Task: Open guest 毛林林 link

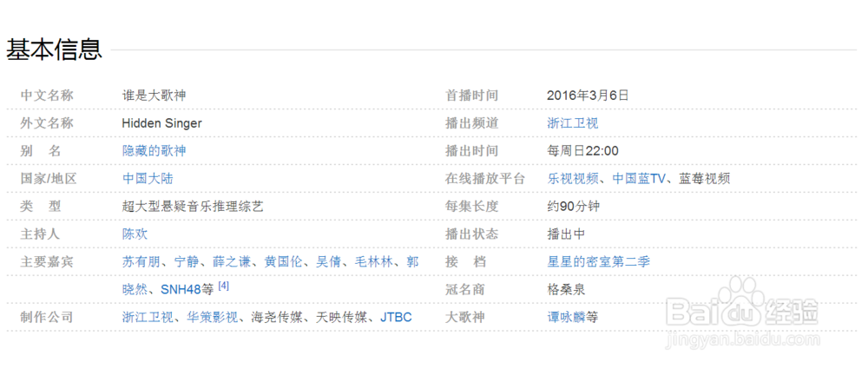Action: (374, 261)
